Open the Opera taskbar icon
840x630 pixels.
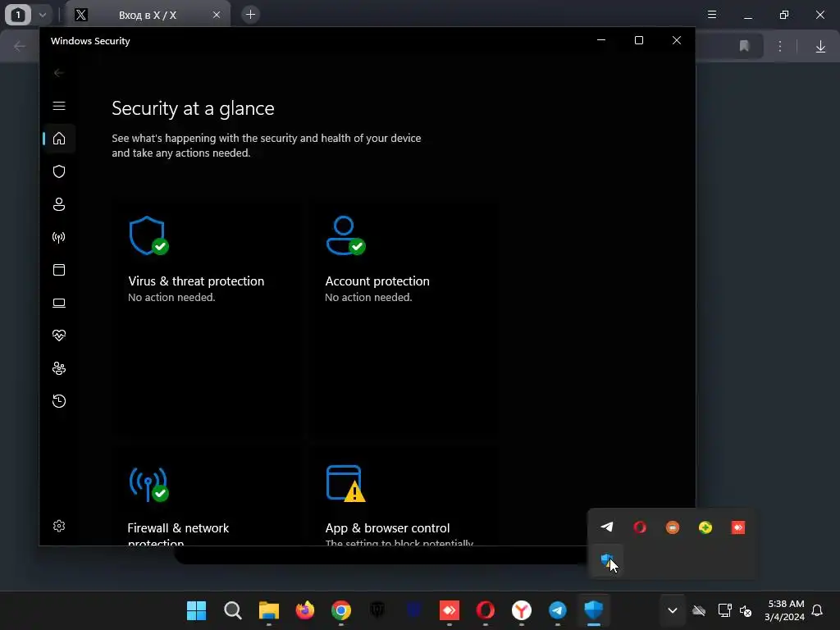(x=486, y=610)
